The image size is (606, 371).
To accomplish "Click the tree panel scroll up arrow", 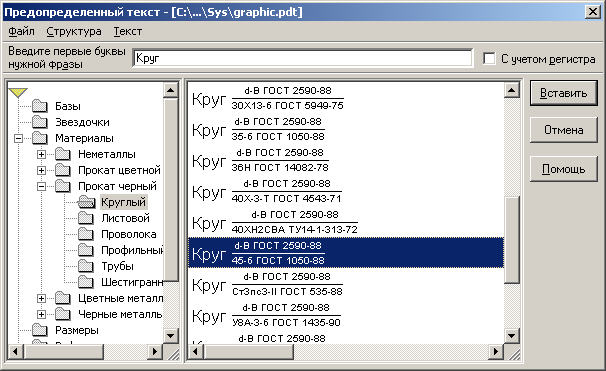I will 170,90.
